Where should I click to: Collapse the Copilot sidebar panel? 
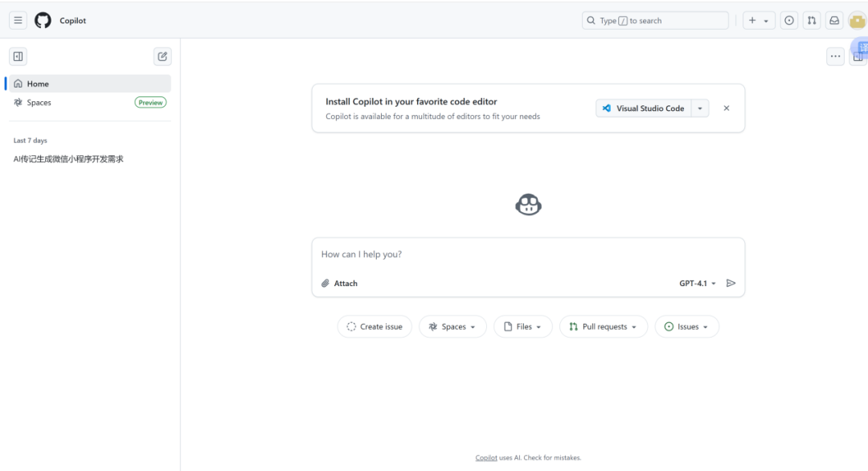18,56
